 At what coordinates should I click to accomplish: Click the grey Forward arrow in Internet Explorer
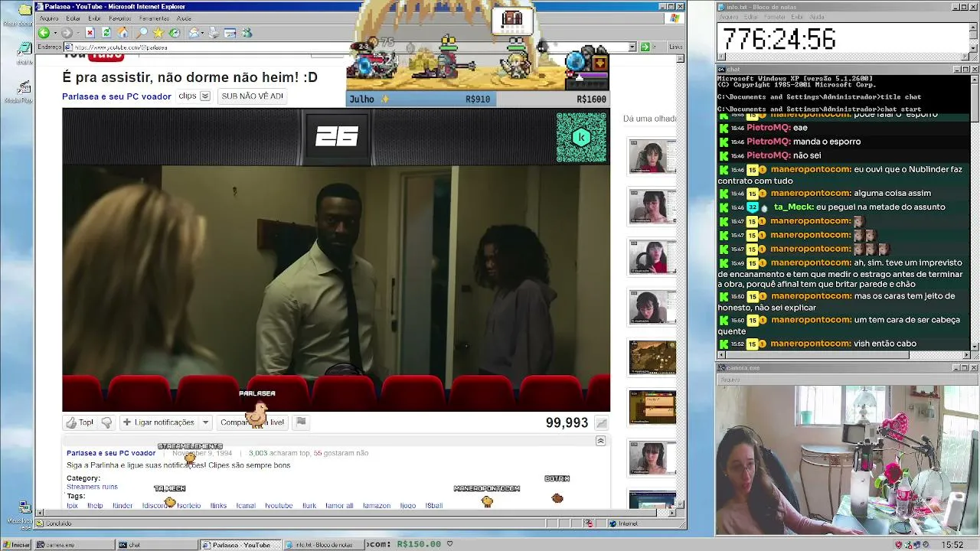pyautogui.click(x=66, y=33)
